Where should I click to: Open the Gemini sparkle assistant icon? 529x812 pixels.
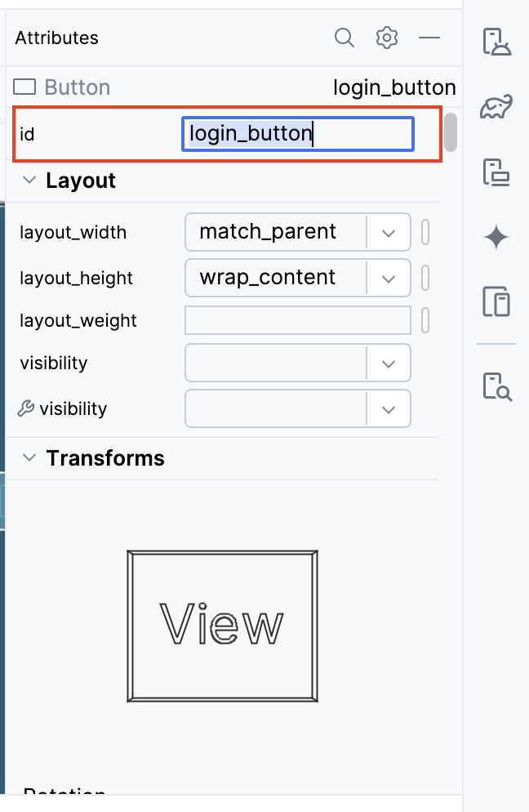[496, 237]
